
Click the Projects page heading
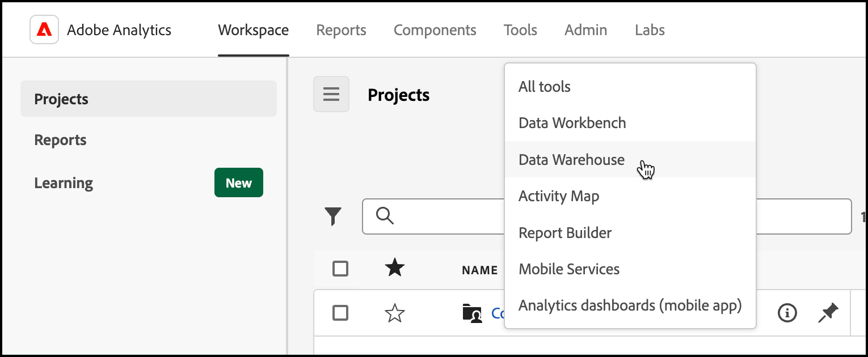[399, 95]
